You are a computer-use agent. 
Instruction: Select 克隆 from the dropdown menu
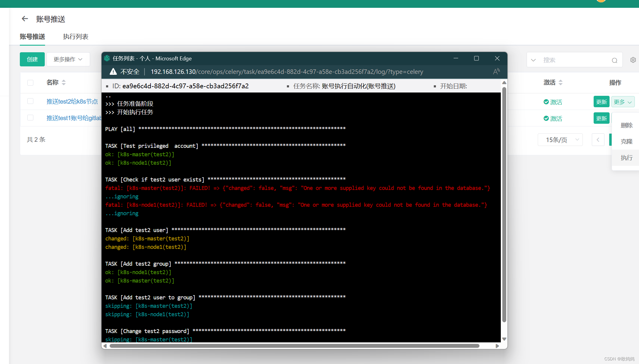626,141
